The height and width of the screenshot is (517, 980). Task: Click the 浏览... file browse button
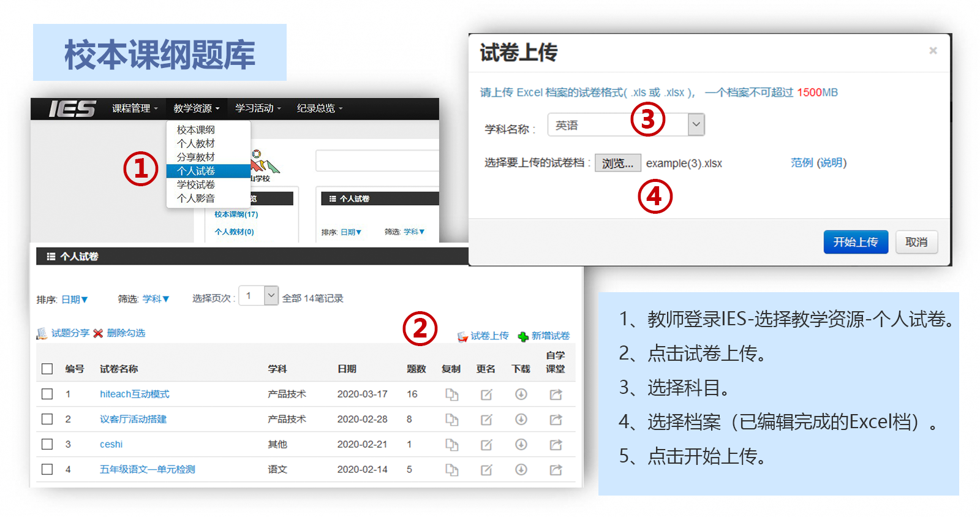pos(617,163)
